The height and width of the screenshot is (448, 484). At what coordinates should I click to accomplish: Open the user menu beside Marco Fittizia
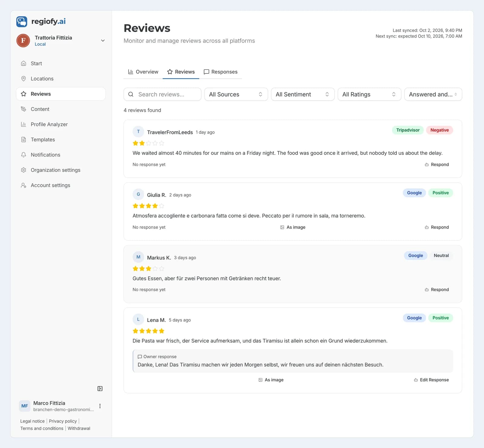click(x=100, y=406)
